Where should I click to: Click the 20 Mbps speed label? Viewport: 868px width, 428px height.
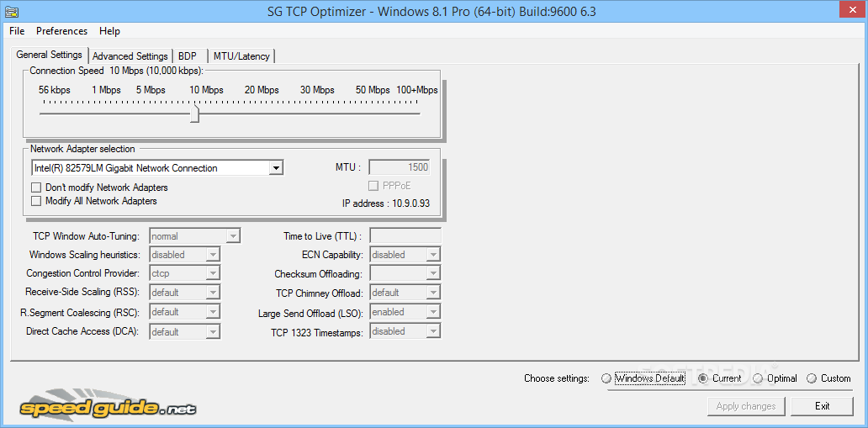point(262,90)
